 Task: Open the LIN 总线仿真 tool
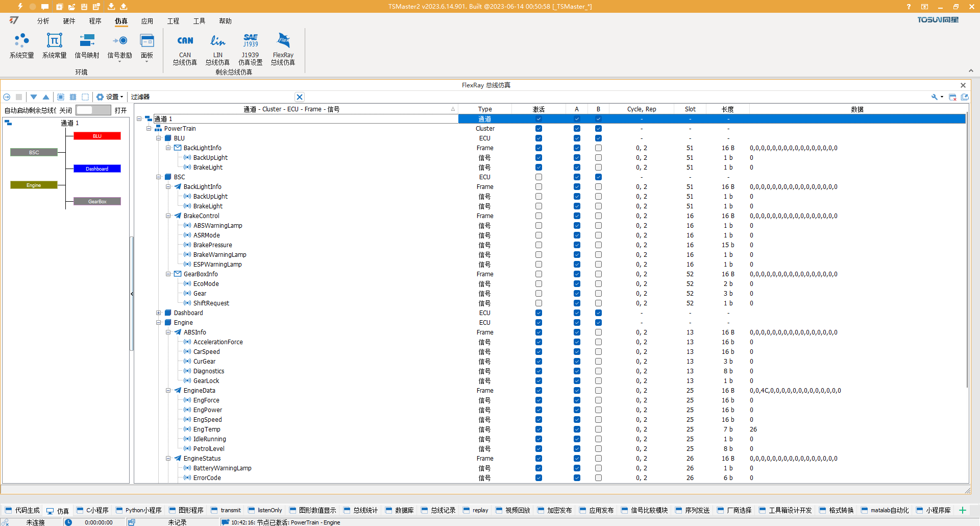click(x=217, y=49)
